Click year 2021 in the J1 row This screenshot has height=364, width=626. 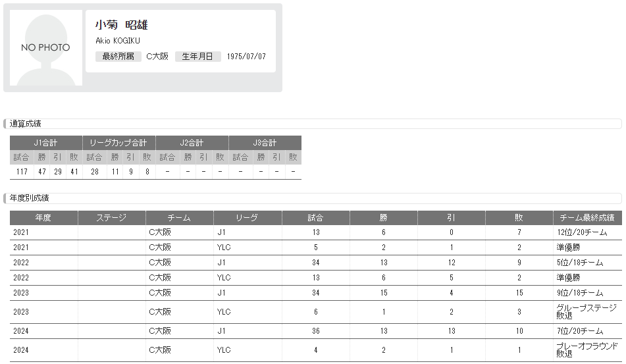pyautogui.click(x=21, y=232)
